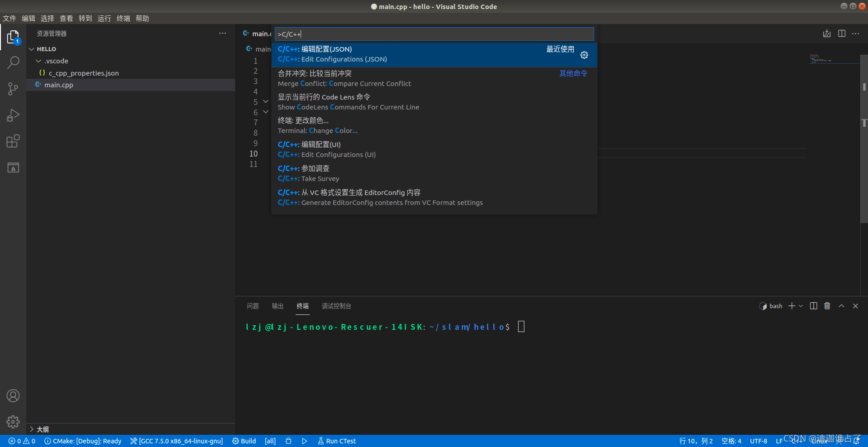Select the [all] build target
868x447 pixels.
270,441
